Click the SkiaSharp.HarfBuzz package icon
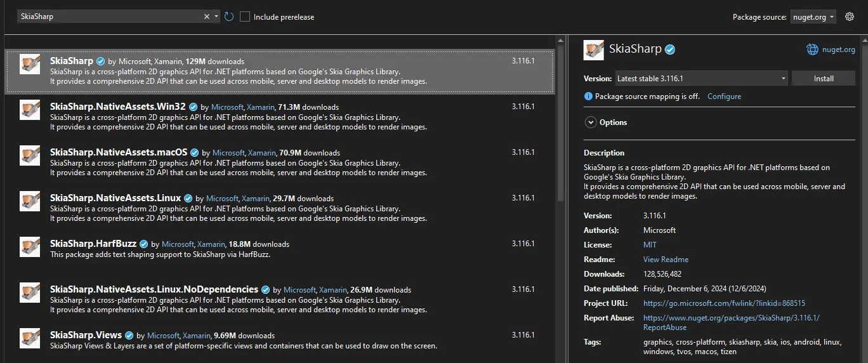 [30, 247]
